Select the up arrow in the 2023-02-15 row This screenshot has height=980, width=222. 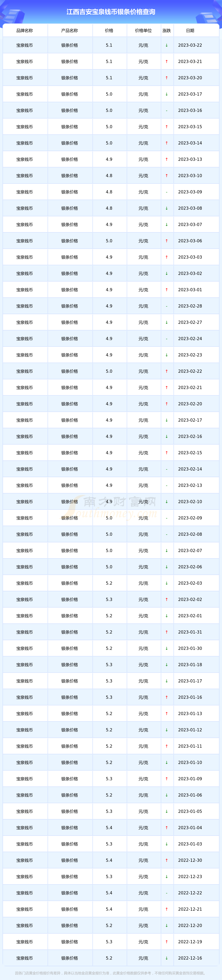pyautogui.click(x=167, y=453)
